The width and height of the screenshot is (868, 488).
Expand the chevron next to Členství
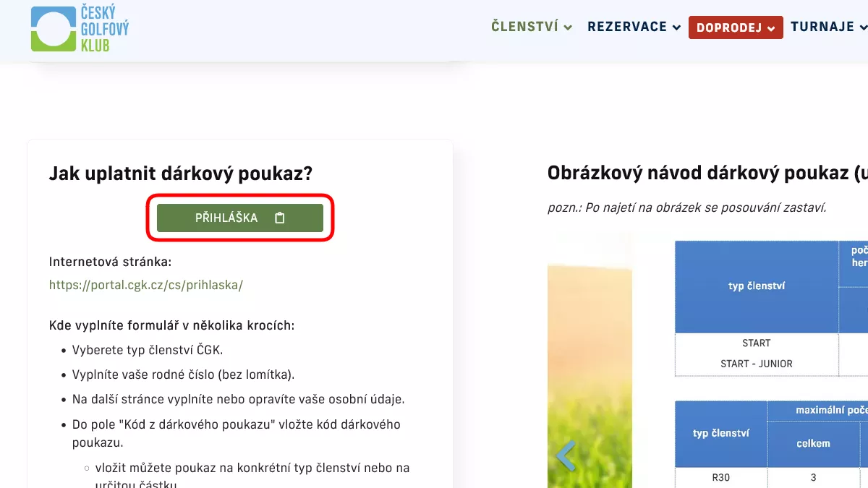click(x=569, y=28)
